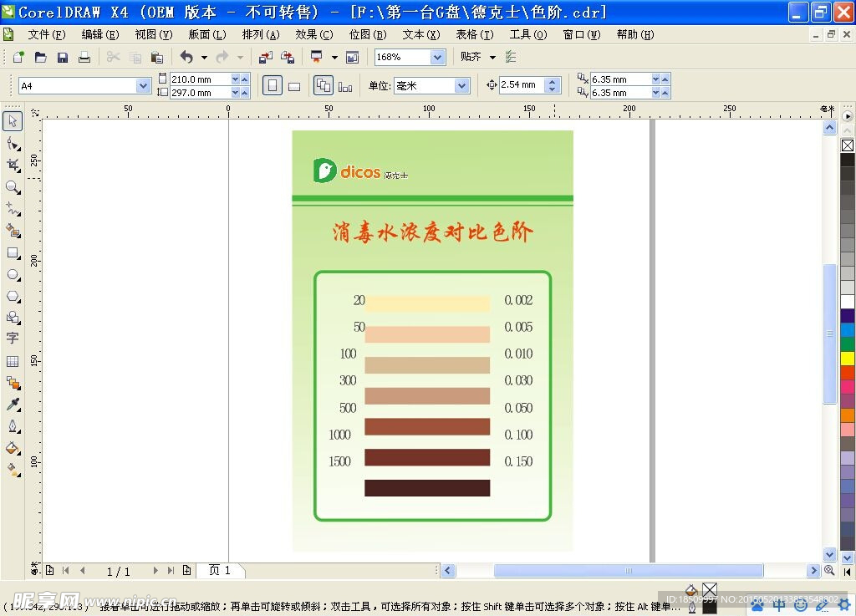
Task: Click the Print icon in the toolbar
Action: click(x=84, y=56)
